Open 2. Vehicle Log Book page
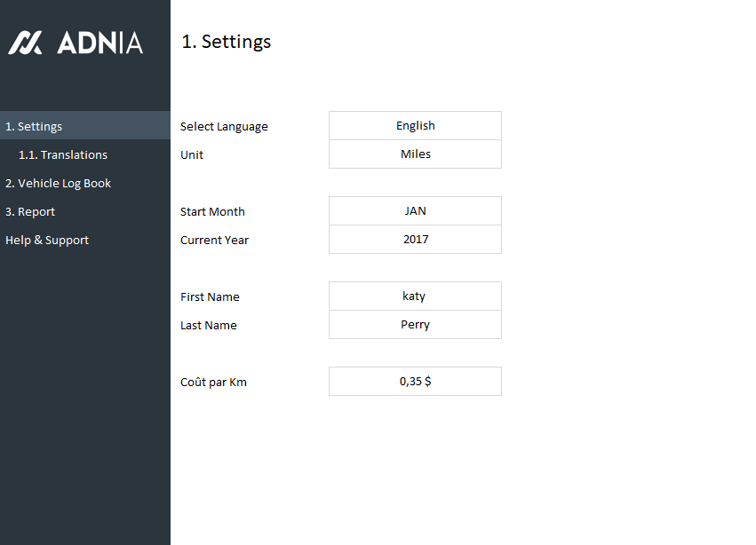Image resolution: width=756 pixels, height=545 pixels. [x=58, y=183]
